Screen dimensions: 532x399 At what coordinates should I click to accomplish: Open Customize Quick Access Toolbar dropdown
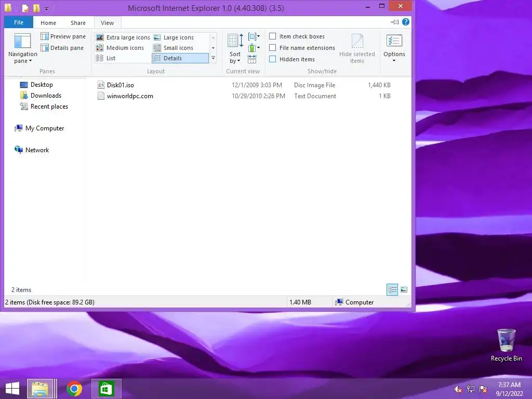[46, 8]
